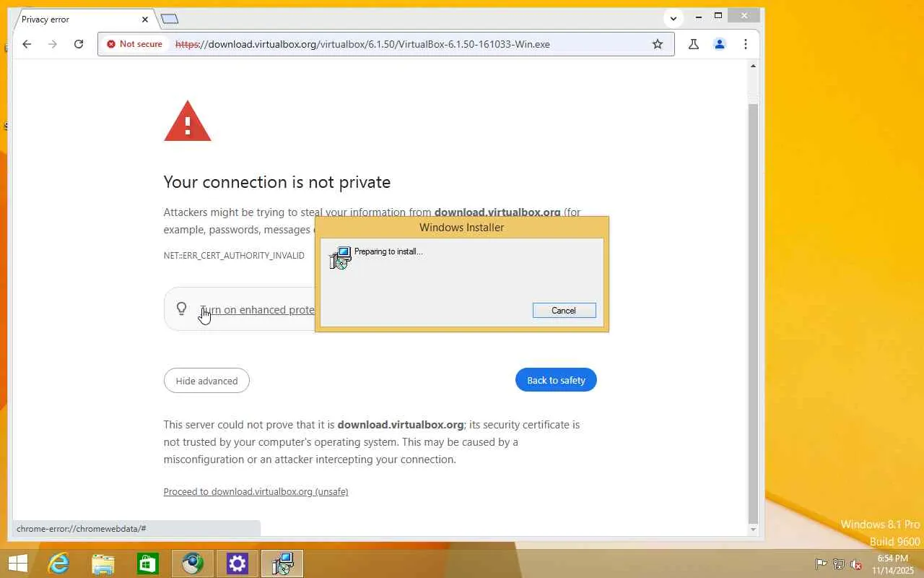Open File Explorer in the taskbar
The image size is (924, 578).
[x=103, y=564]
